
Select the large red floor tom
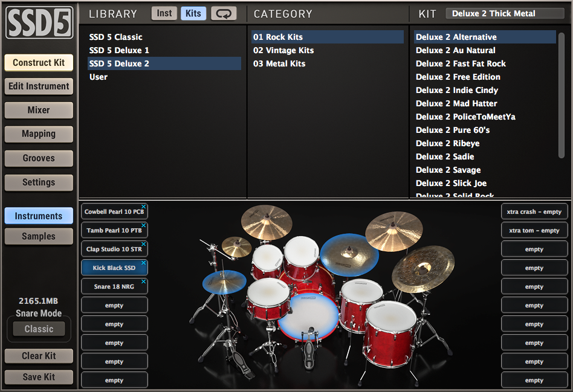[x=390, y=334]
